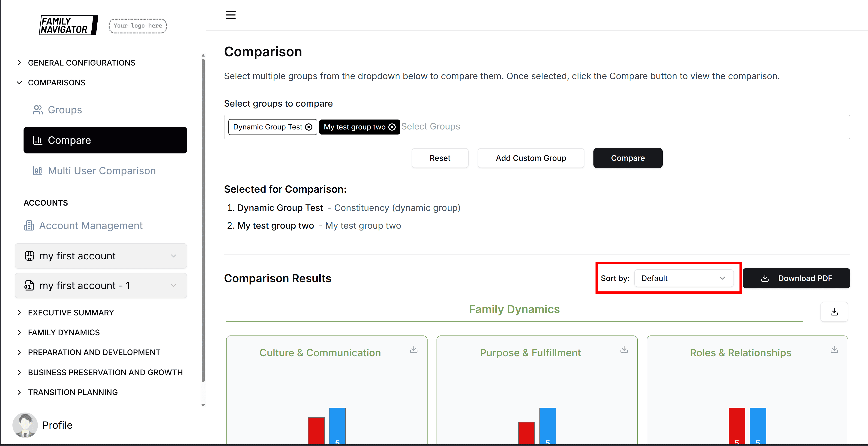
Task: Click Add Custom Group button
Action: (x=530, y=158)
